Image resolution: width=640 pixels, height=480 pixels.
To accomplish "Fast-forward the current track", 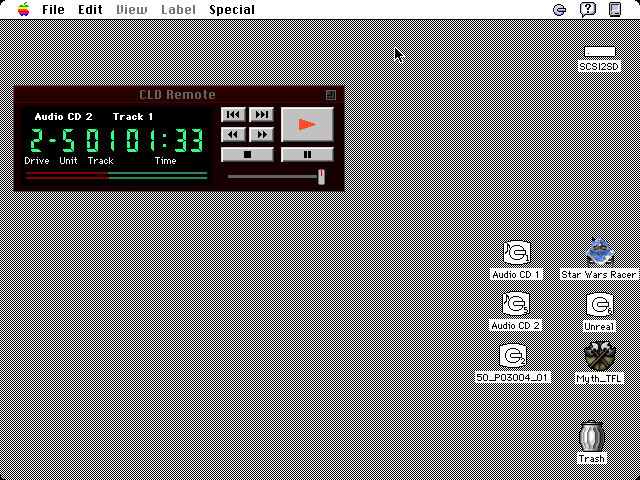I will [x=262, y=134].
